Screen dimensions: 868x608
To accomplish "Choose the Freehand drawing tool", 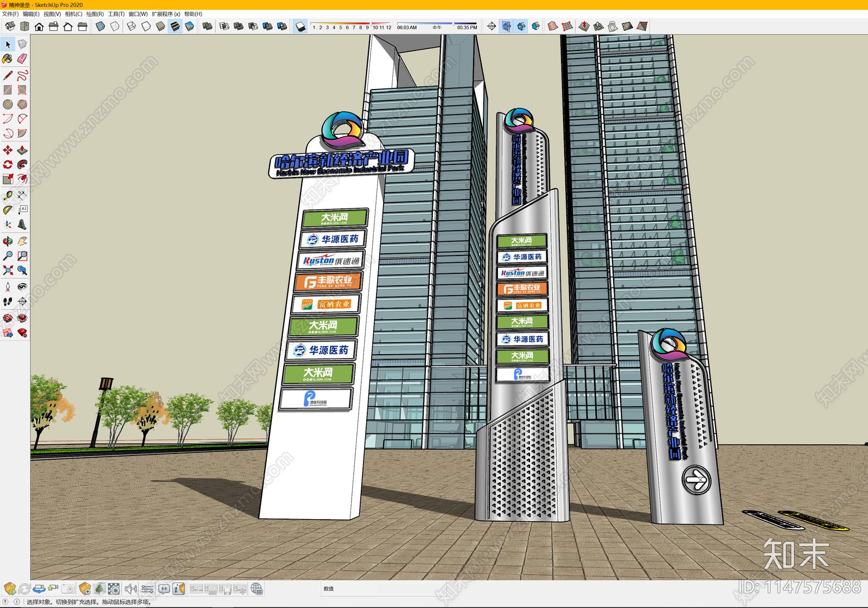I will tap(22, 75).
